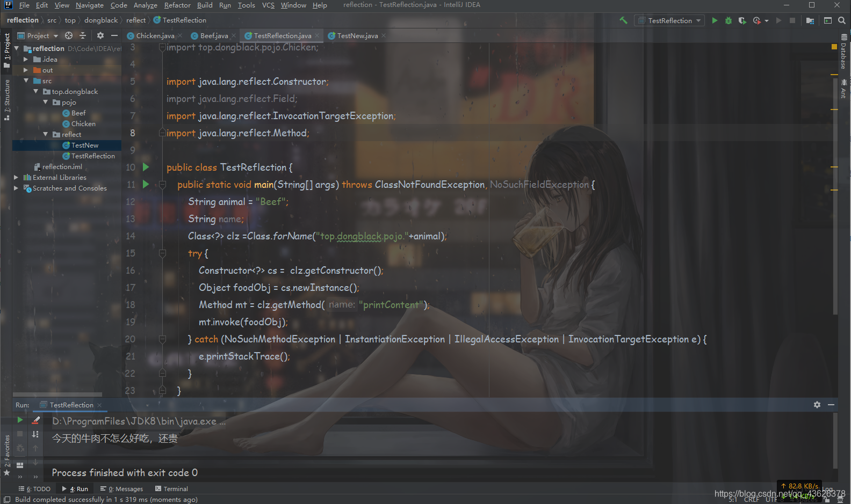The width and height of the screenshot is (851, 504).
Task: Open the TODO tool window
Action: coord(34,489)
